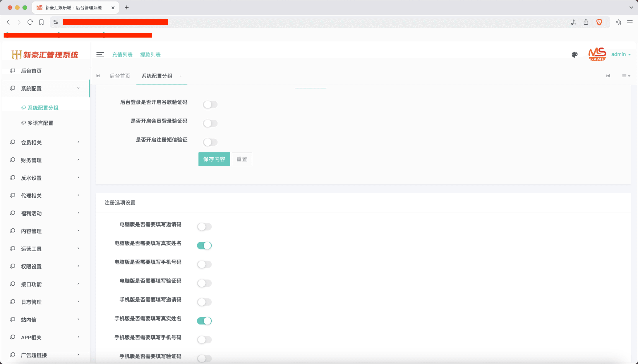
Task: Open the 充值列表 link
Action: (x=122, y=54)
